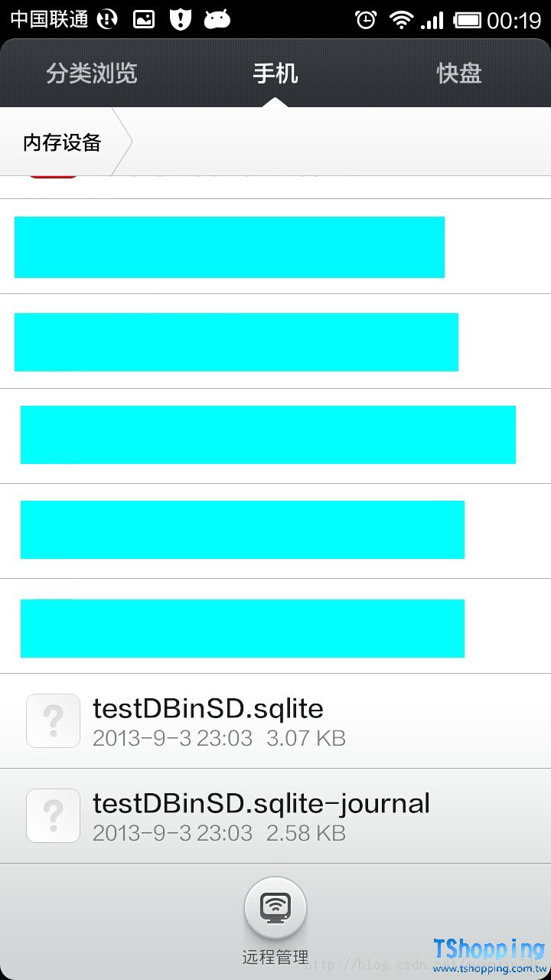The width and height of the screenshot is (551, 980).
Task: Tap the unknown-file icon beside testDBinSD.sqlite
Action: [x=53, y=720]
